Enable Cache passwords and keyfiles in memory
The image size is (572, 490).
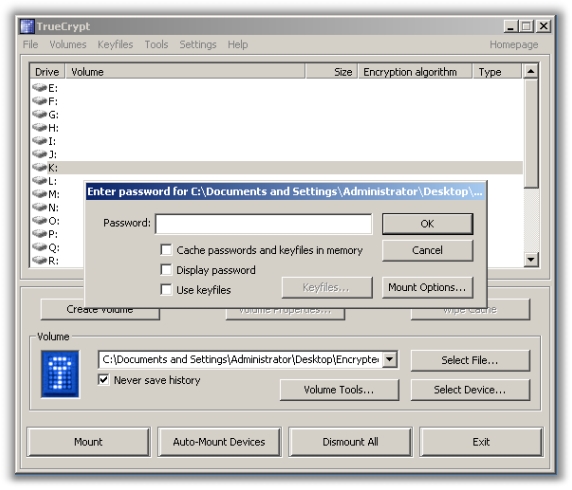[x=166, y=250]
